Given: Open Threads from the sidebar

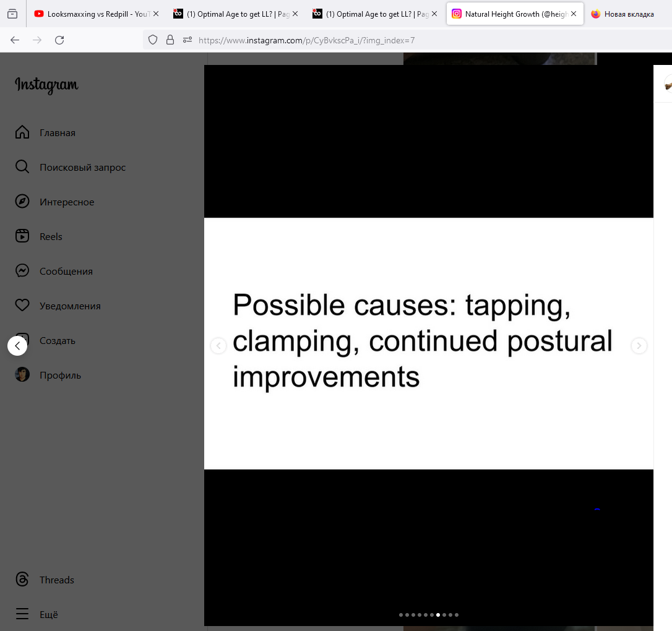Looking at the screenshot, I should [56, 580].
